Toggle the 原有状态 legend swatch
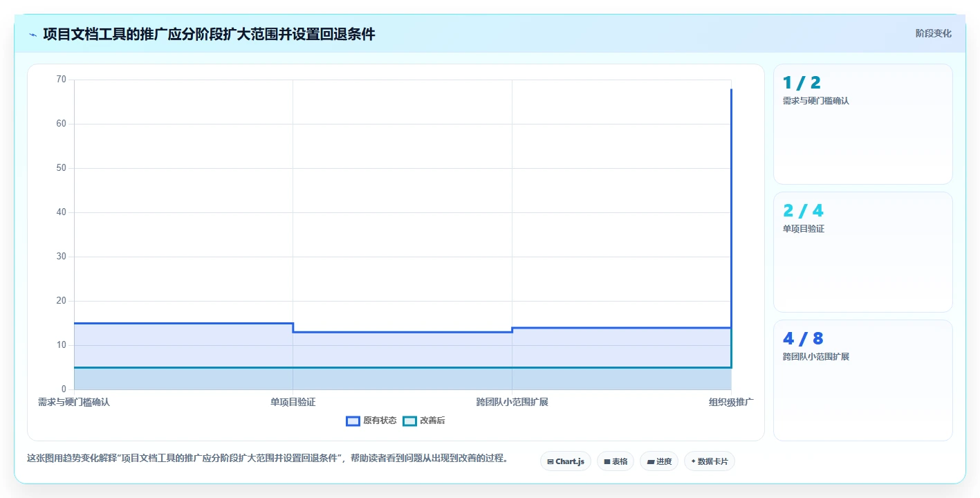The width and height of the screenshot is (980, 498). pos(353,421)
